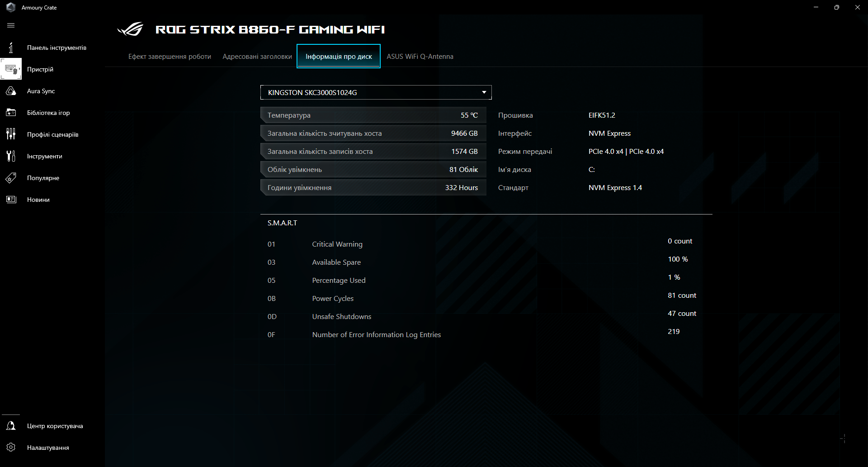Click the 100 % spare value
The height and width of the screenshot is (467, 868).
678,259
